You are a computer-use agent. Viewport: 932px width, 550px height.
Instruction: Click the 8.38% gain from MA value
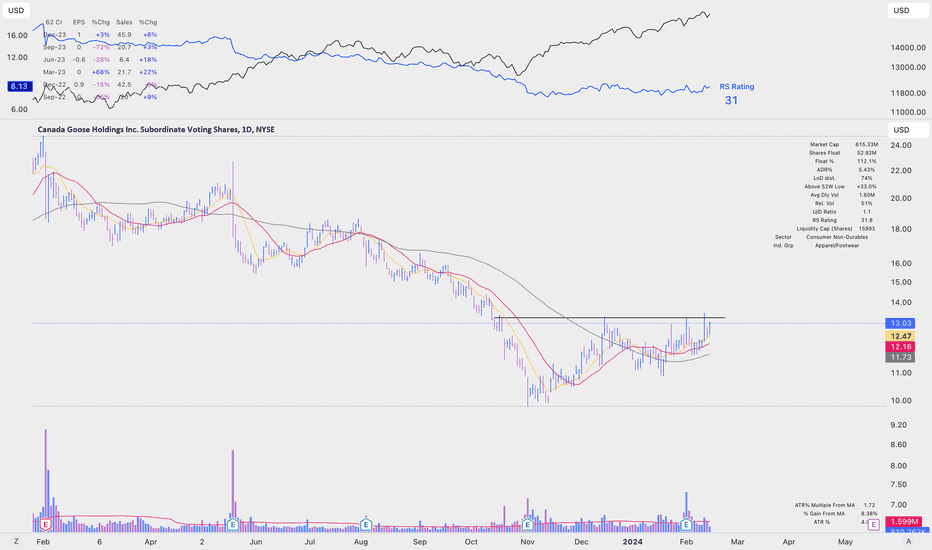pos(869,513)
